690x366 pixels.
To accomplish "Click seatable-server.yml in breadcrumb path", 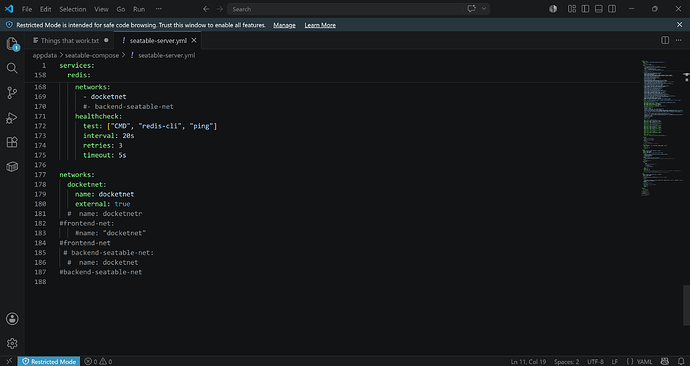I will [166, 55].
